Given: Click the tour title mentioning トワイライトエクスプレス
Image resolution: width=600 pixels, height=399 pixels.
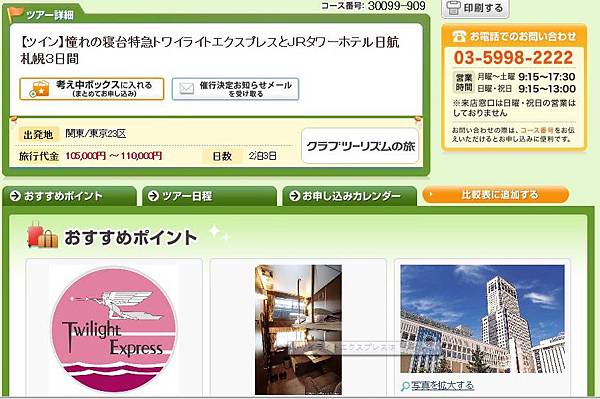Looking at the screenshot, I should point(210,50).
